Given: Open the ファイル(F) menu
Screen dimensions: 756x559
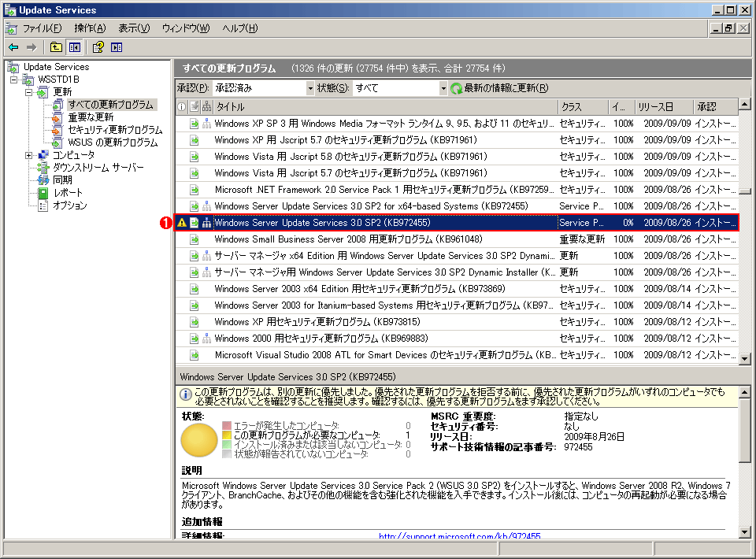Looking at the screenshot, I should [x=42, y=28].
